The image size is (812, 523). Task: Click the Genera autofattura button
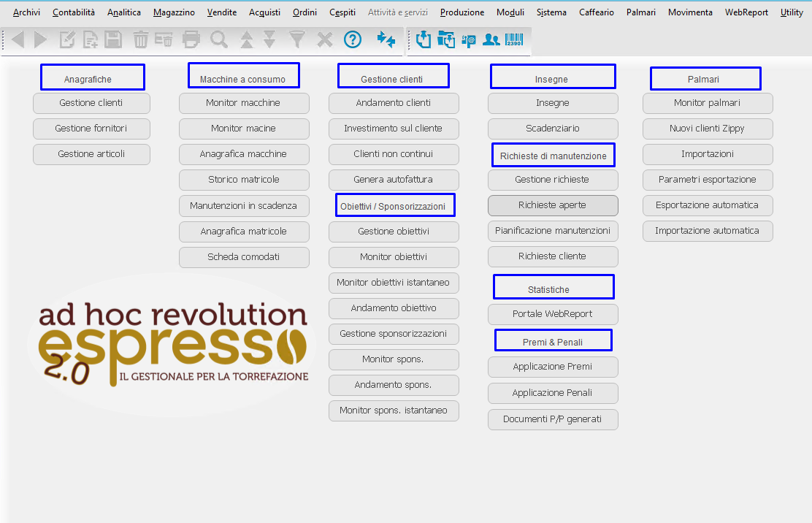pos(394,180)
